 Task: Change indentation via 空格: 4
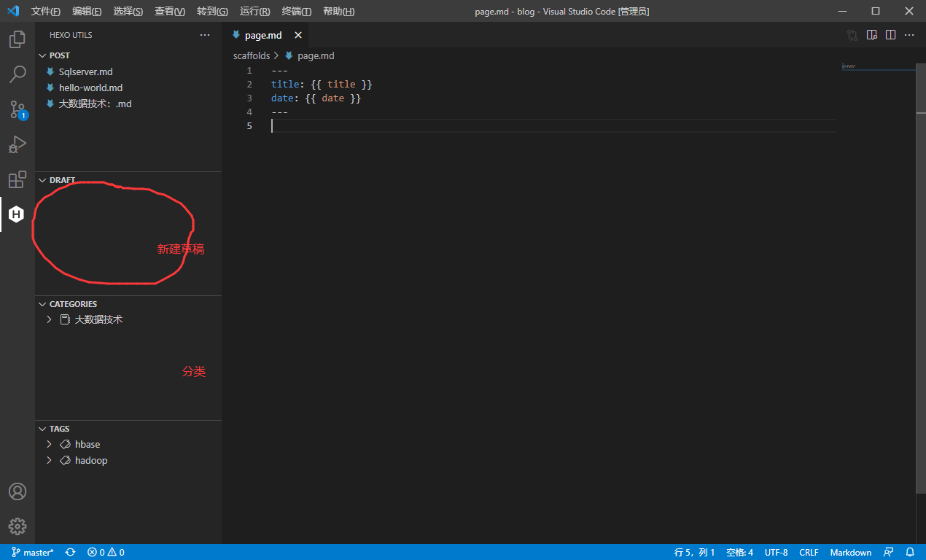click(739, 553)
